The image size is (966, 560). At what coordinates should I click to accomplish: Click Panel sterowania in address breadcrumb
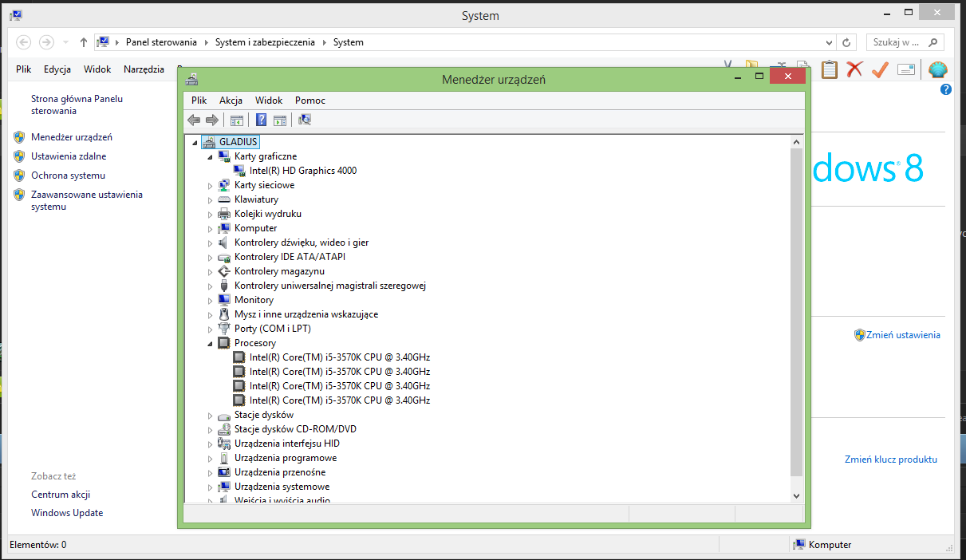[x=161, y=42]
